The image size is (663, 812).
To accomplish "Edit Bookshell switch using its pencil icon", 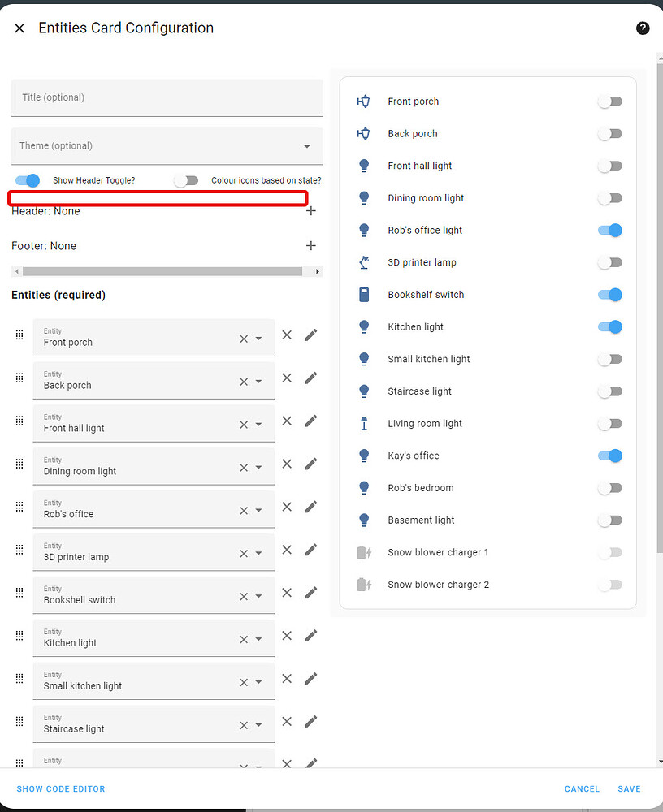I will [311, 593].
